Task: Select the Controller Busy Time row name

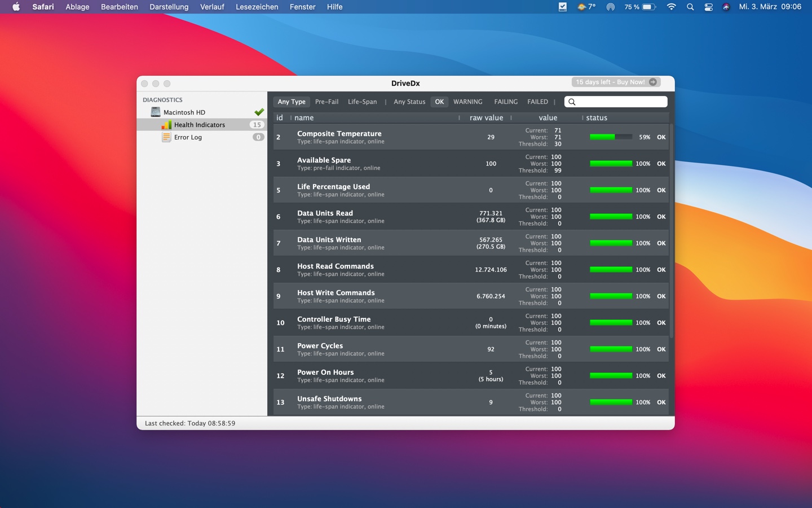Action: click(x=334, y=319)
